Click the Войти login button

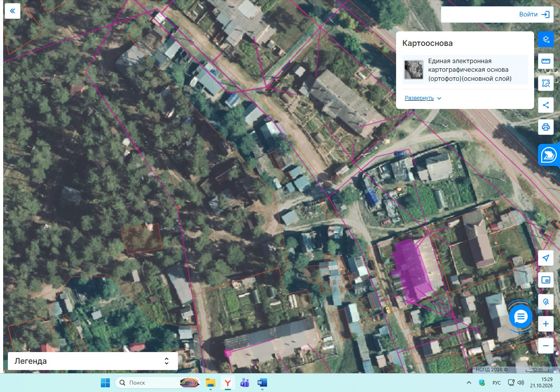(534, 14)
